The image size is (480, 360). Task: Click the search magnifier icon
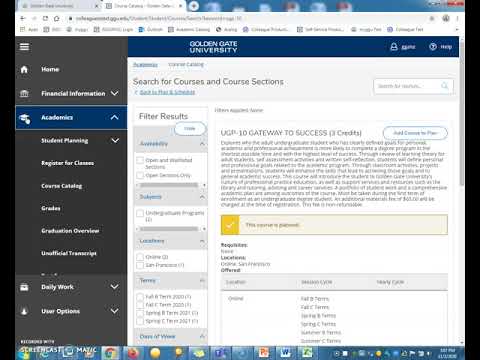[x=444, y=86]
